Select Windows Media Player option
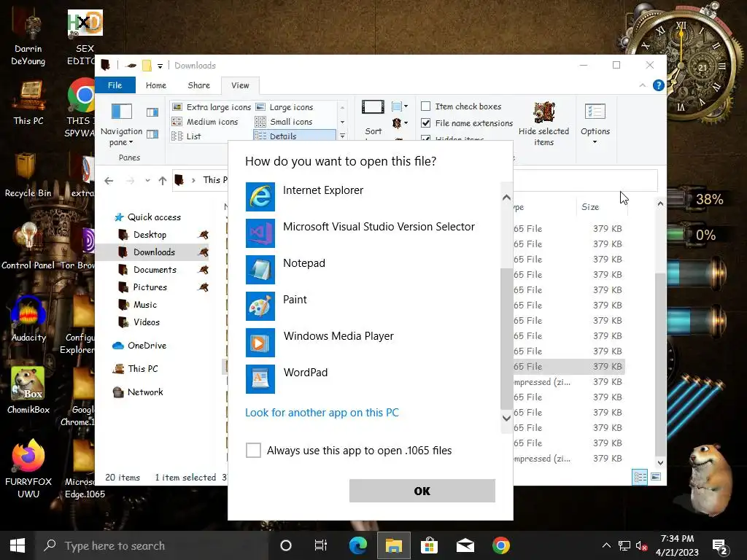This screenshot has height=560, width=747. pyautogui.click(x=373, y=343)
